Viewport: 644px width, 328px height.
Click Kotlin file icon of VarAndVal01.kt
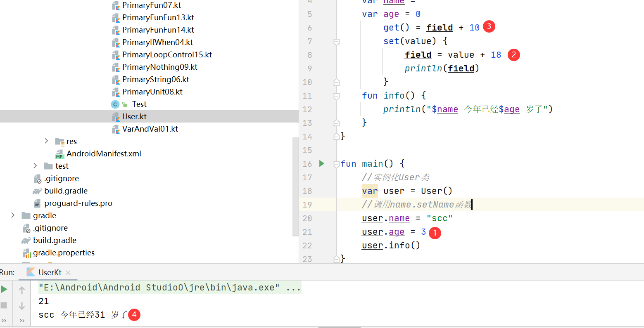point(116,130)
